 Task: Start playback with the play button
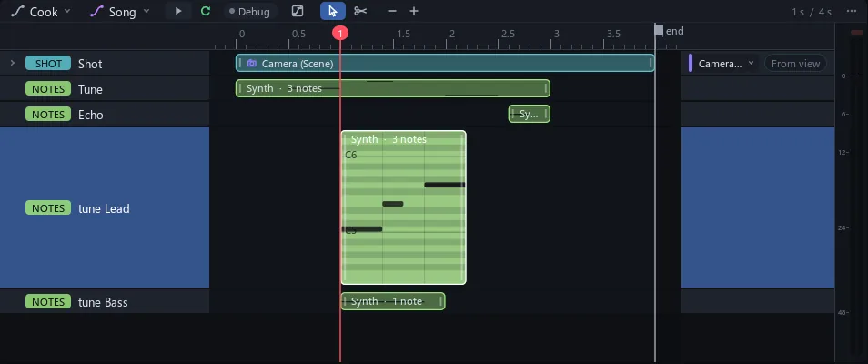coord(178,11)
